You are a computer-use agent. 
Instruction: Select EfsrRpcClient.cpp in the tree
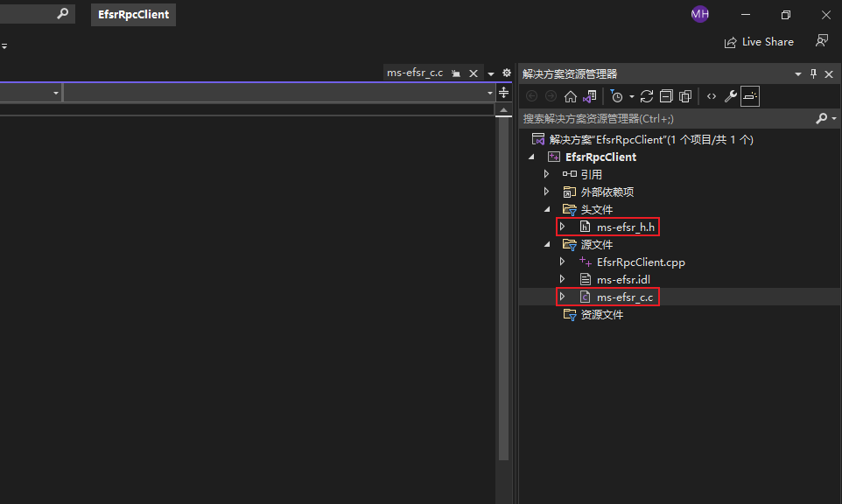click(641, 262)
